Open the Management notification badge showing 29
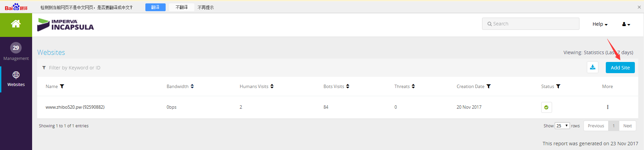The image size is (644, 150). (16, 48)
